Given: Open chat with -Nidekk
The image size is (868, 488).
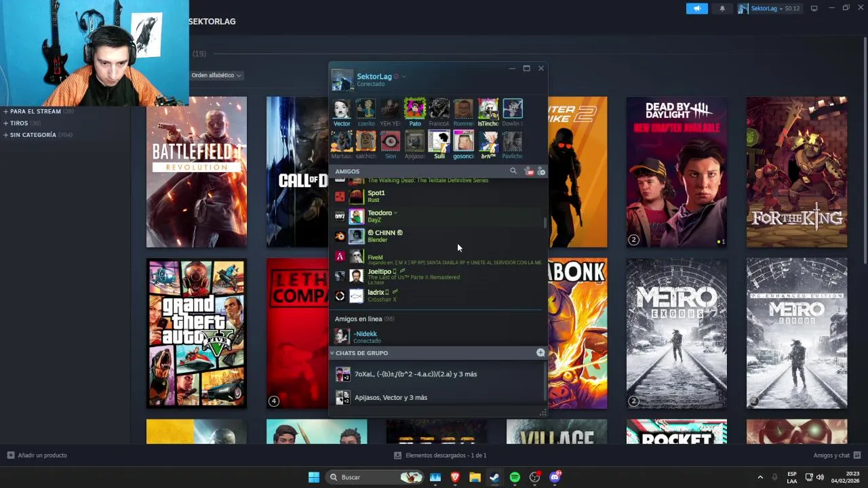Looking at the screenshot, I should tap(438, 336).
